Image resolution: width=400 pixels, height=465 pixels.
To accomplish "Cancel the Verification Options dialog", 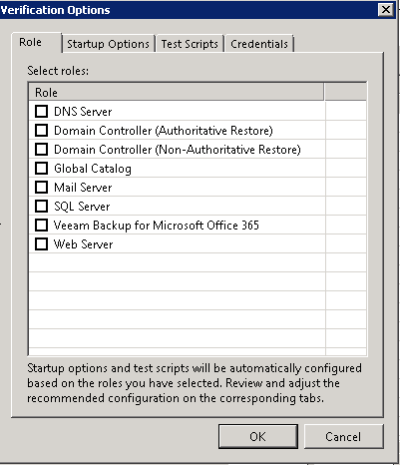I will (x=343, y=436).
